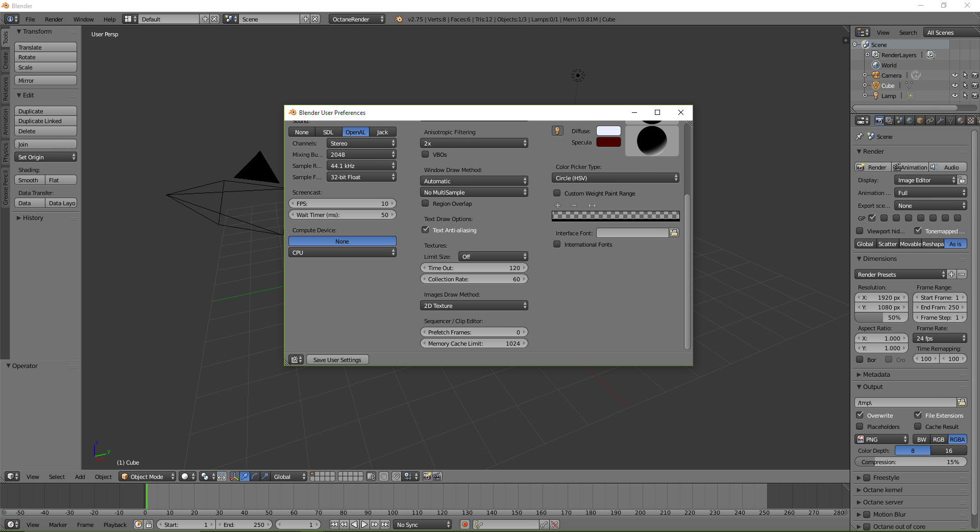Click the Translate tool button
Viewport: 980px width, 532px height.
coord(45,47)
